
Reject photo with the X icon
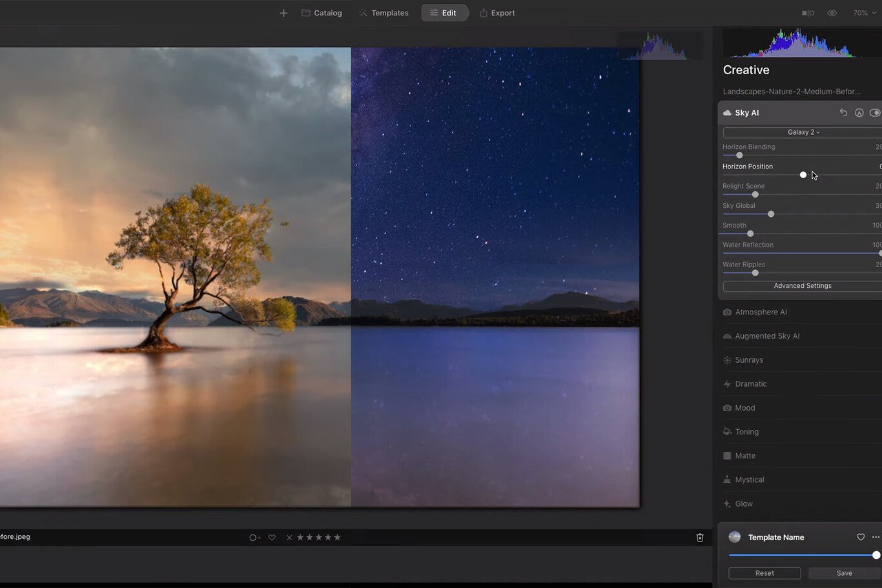(289, 538)
